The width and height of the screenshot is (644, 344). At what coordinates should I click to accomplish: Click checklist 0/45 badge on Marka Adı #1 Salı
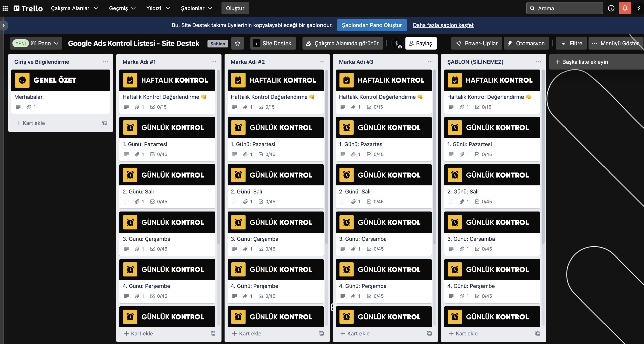coord(159,202)
